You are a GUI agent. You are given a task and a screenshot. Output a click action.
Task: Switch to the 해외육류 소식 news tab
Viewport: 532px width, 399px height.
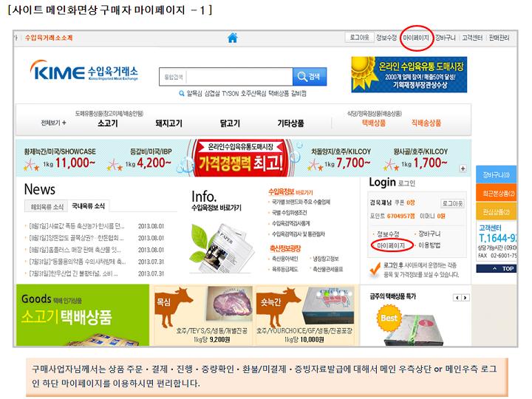47,207
